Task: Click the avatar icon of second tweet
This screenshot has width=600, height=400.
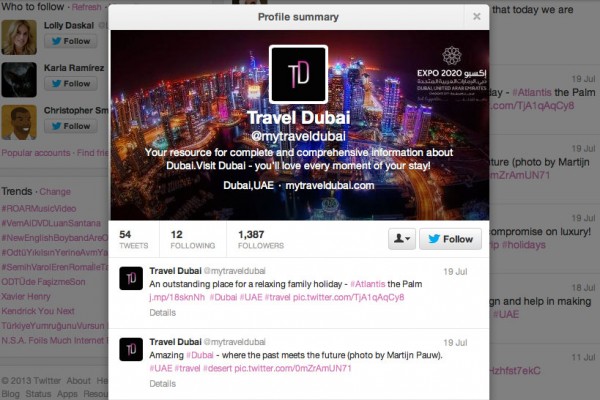Action: click(131, 349)
